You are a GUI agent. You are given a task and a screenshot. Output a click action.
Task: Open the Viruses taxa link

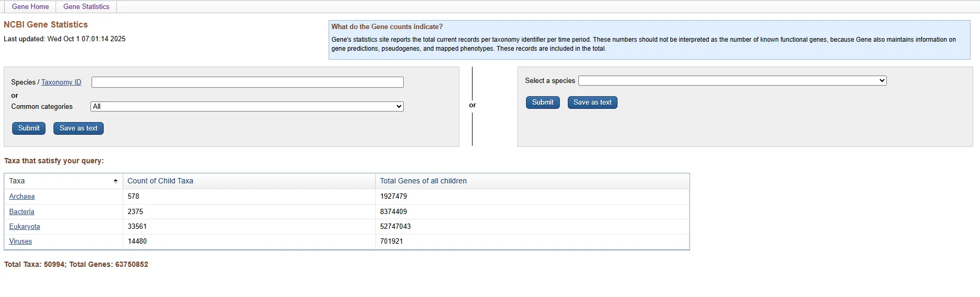(21, 242)
